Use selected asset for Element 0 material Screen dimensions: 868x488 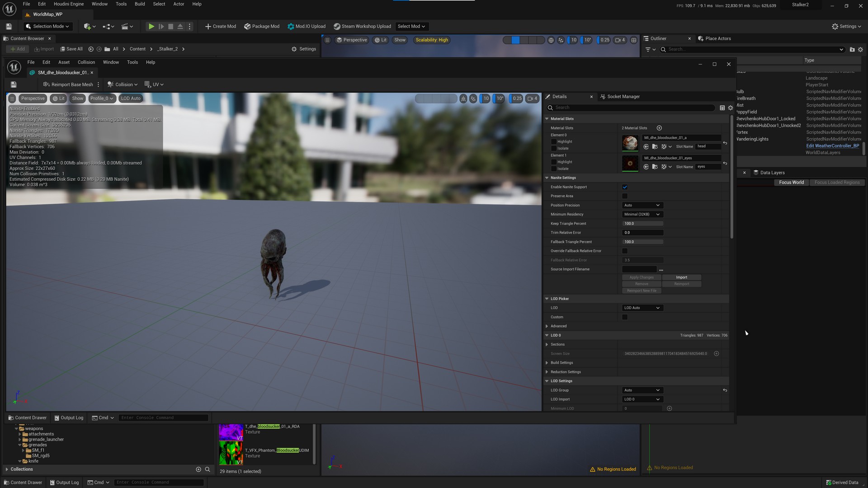pyautogui.click(x=646, y=147)
